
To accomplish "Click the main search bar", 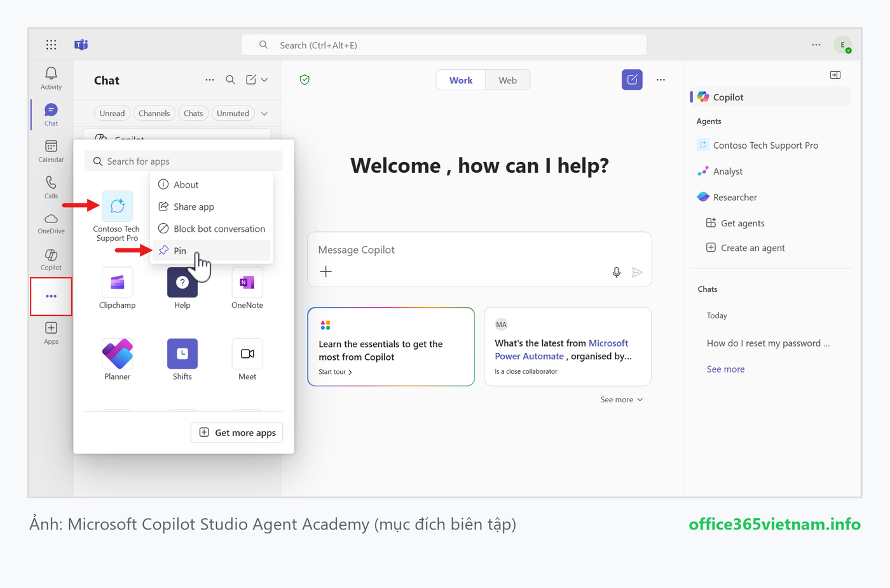I will click(444, 45).
